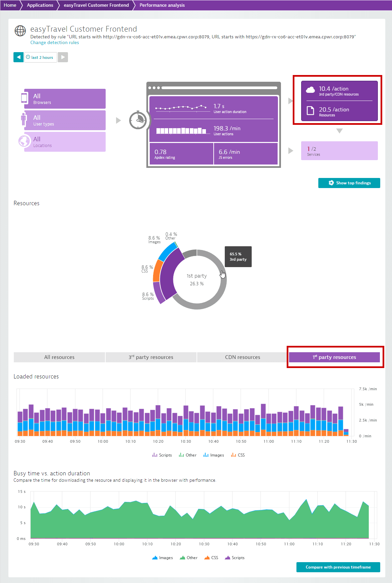The image size is (392, 583).
Task: Click the Change detection rules link
Action: (55, 43)
